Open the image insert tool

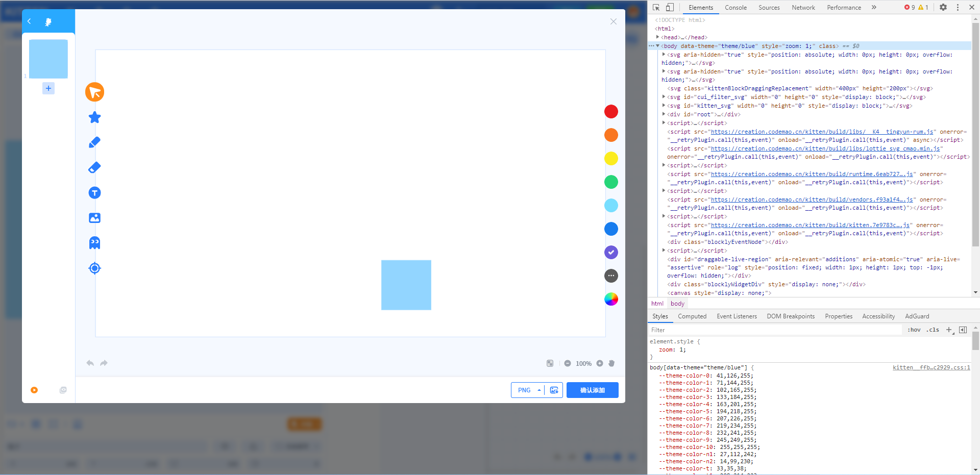pos(94,218)
